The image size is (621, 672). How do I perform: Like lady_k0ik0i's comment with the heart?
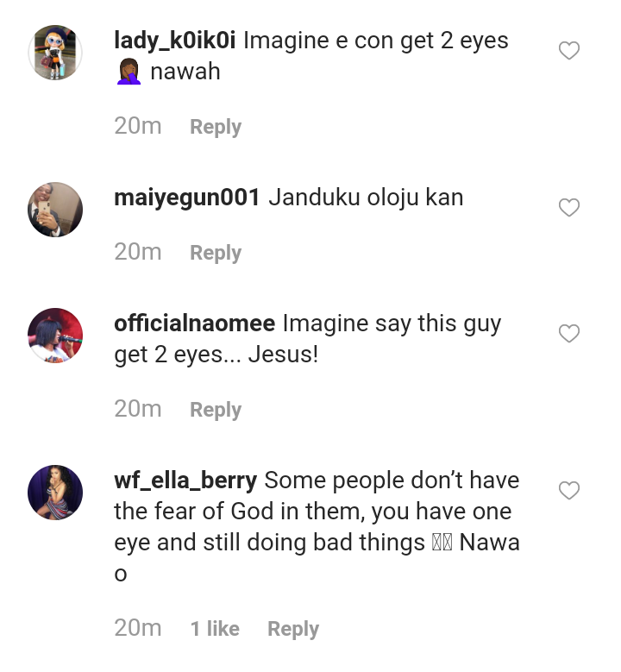[569, 51]
